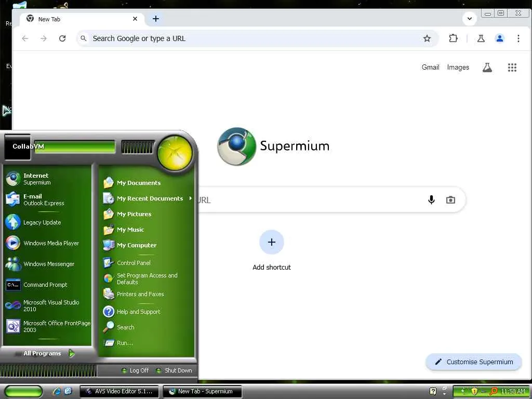
Task: Open Control Panel
Action: [x=148, y=262]
